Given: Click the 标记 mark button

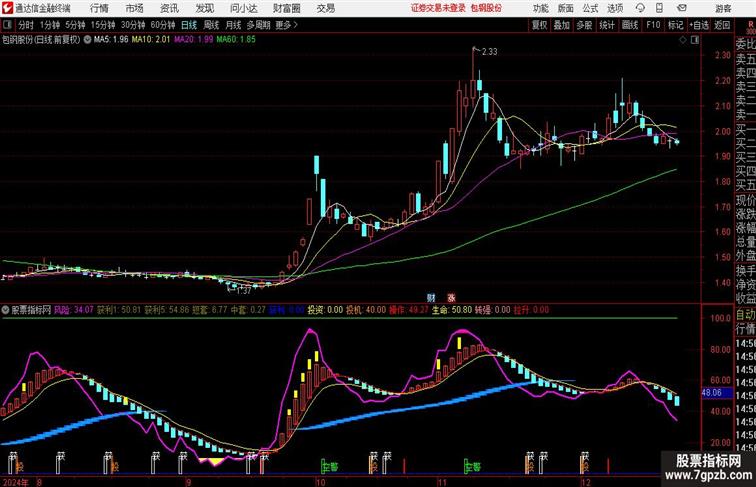Looking at the screenshot, I should coord(675,25).
